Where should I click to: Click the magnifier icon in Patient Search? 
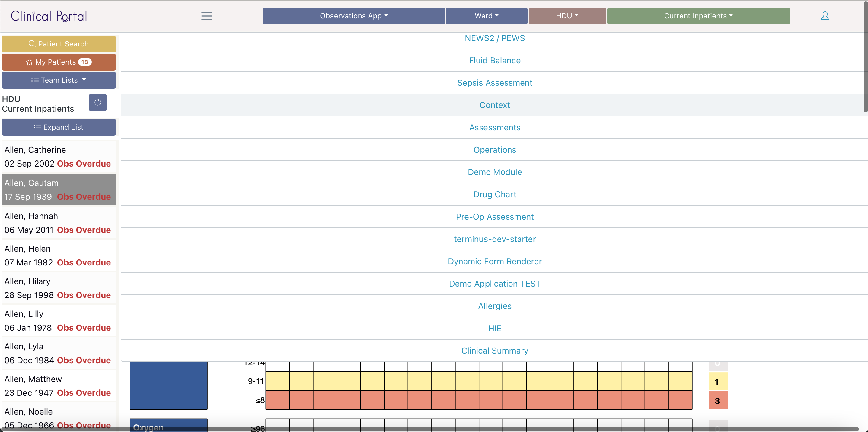tap(32, 44)
